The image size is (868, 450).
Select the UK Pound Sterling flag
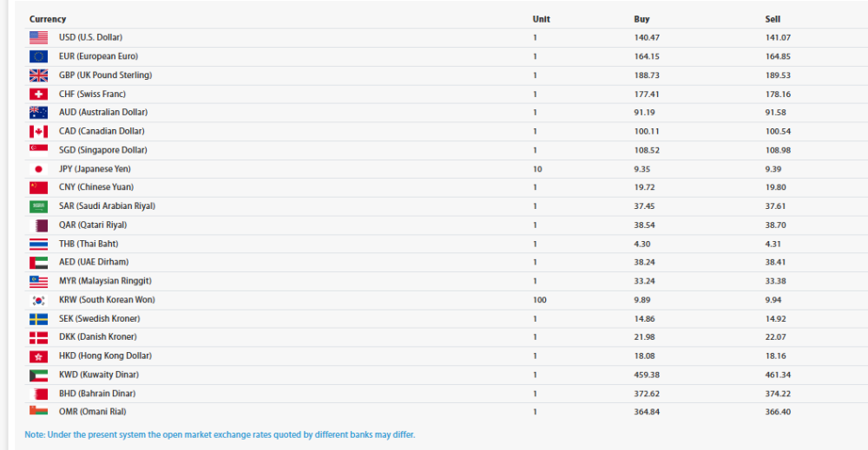point(38,75)
